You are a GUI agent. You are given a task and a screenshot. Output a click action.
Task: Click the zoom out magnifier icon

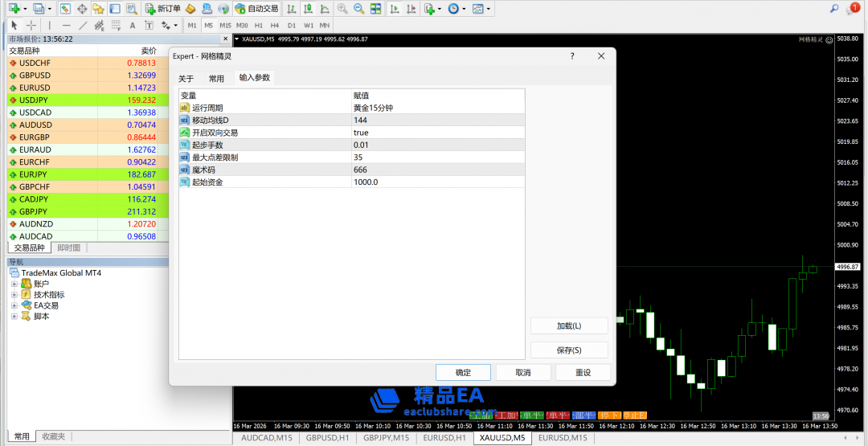(x=358, y=9)
